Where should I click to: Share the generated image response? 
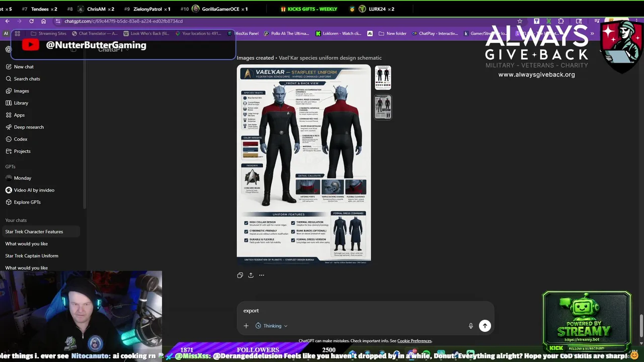tap(251, 275)
